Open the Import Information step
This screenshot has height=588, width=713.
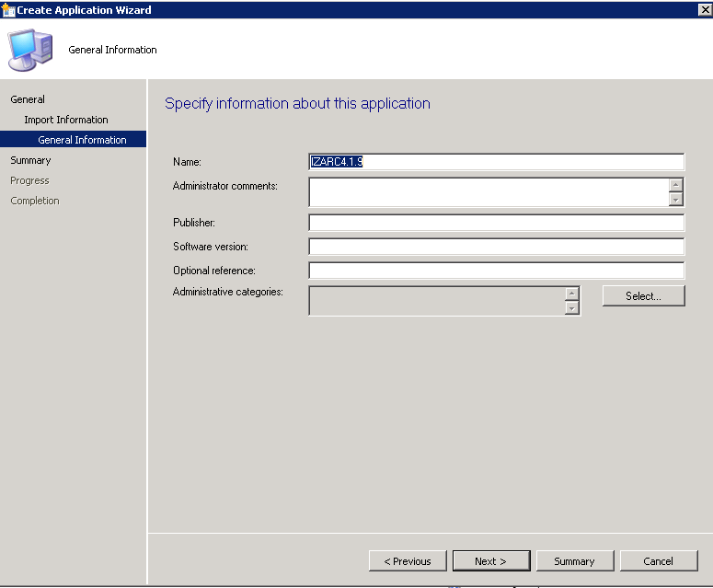[x=66, y=120]
